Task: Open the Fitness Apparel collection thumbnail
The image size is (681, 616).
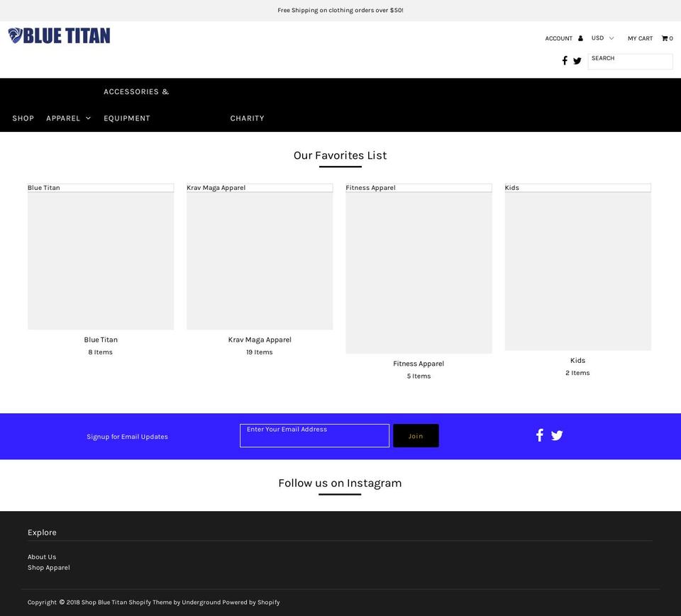Action: click(x=419, y=269)
